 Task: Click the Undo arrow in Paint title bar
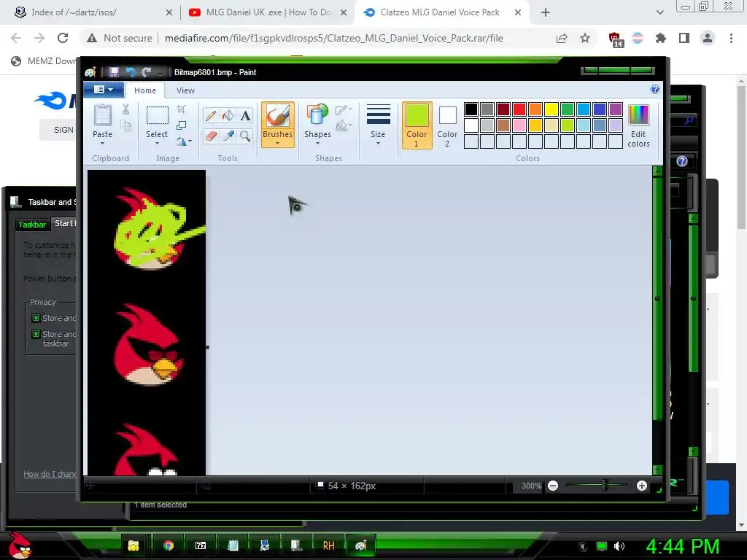[131, 72]
